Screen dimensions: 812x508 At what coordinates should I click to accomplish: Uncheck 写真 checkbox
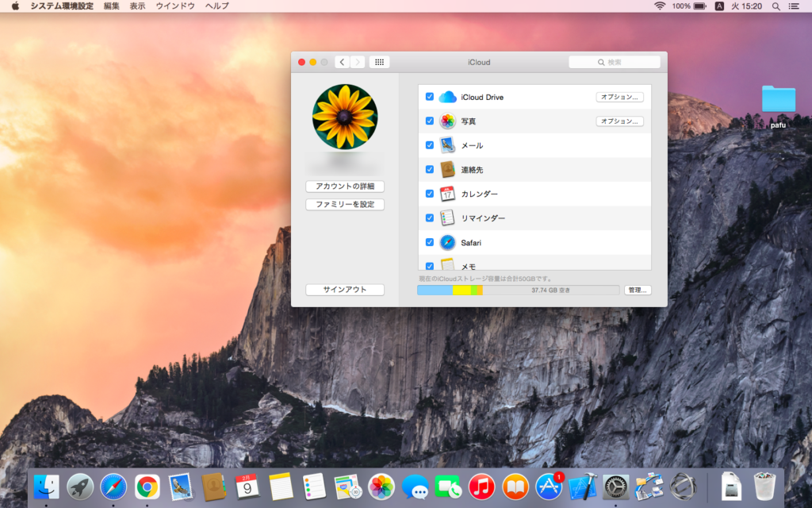pyautogui.click(x=429, y=121)
